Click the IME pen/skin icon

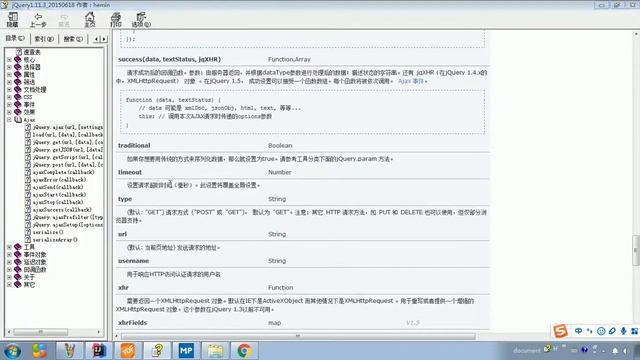(x=612, y=331)
